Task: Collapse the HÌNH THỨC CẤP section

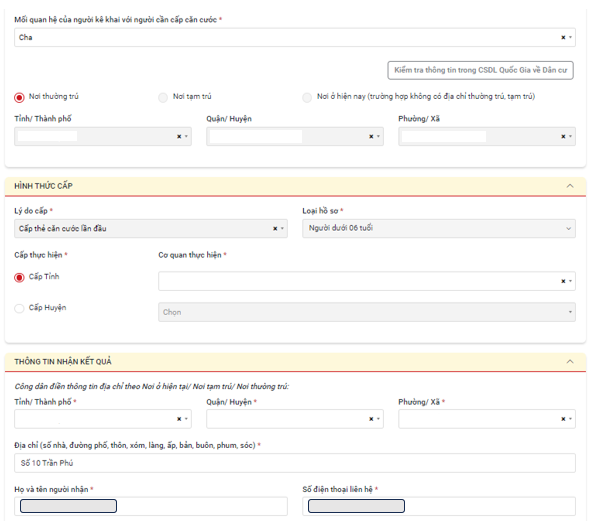Action: click(570, 186)
